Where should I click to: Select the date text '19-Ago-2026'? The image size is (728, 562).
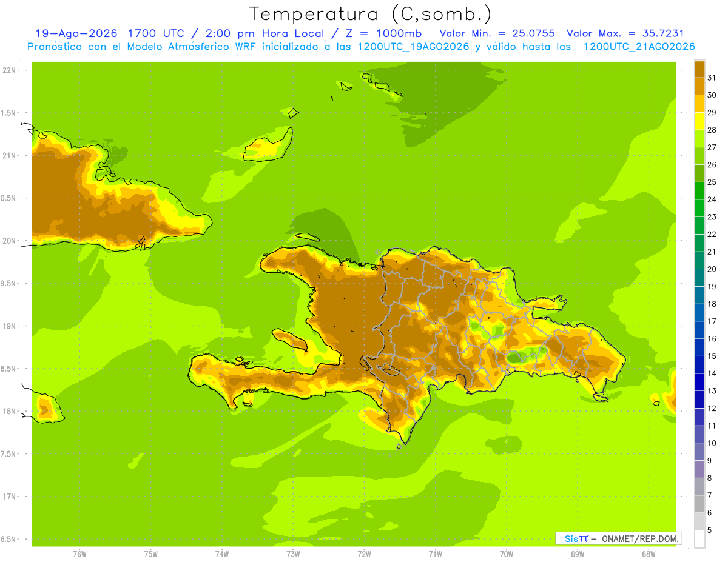[76, 34]
